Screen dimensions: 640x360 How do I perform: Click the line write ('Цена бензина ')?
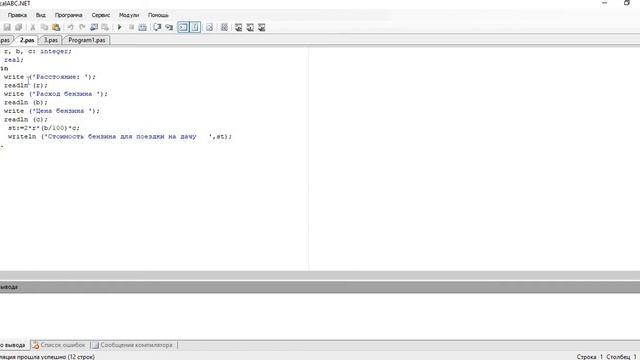pos(52,111)
